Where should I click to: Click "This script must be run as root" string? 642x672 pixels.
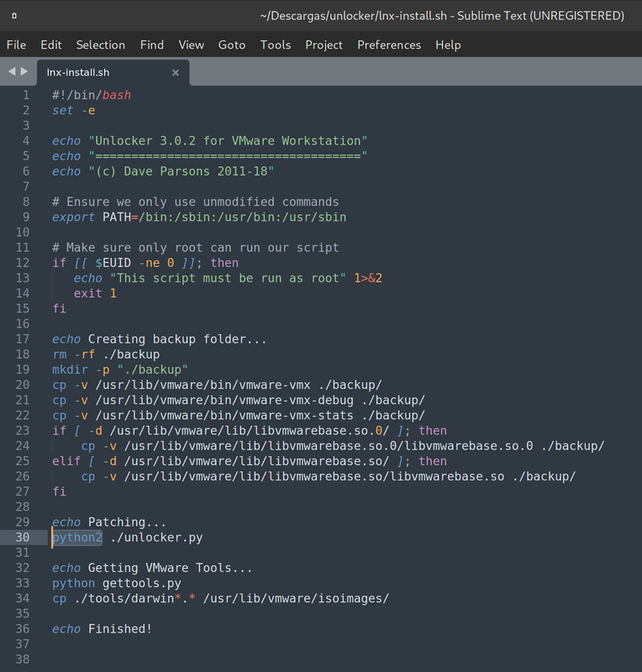click(228, 278)
